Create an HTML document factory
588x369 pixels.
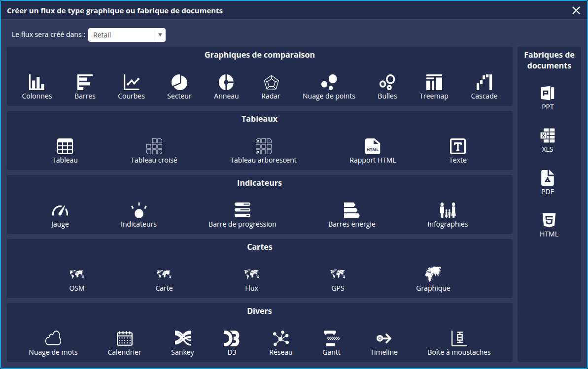[549, 225]
